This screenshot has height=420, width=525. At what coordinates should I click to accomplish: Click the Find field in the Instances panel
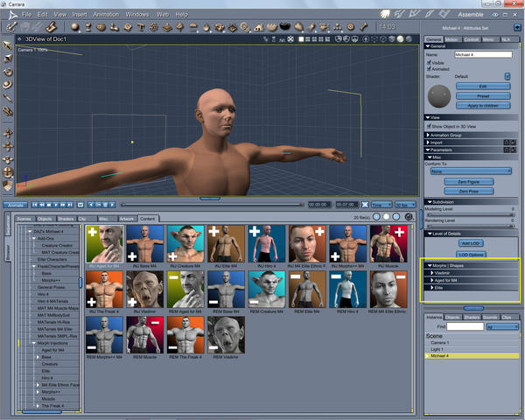[x=465, y=325]
